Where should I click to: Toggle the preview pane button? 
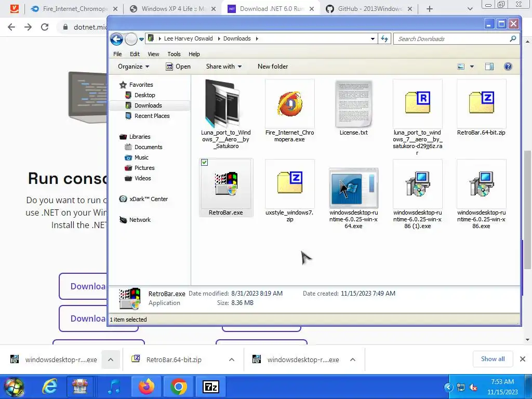[x=489, y=66]
